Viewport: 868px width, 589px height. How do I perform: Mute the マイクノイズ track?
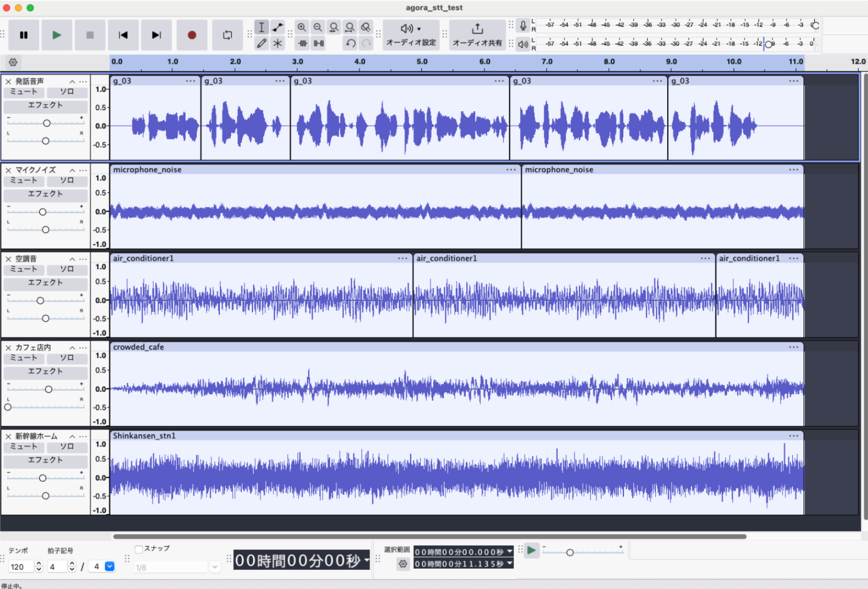click(24, 180)
